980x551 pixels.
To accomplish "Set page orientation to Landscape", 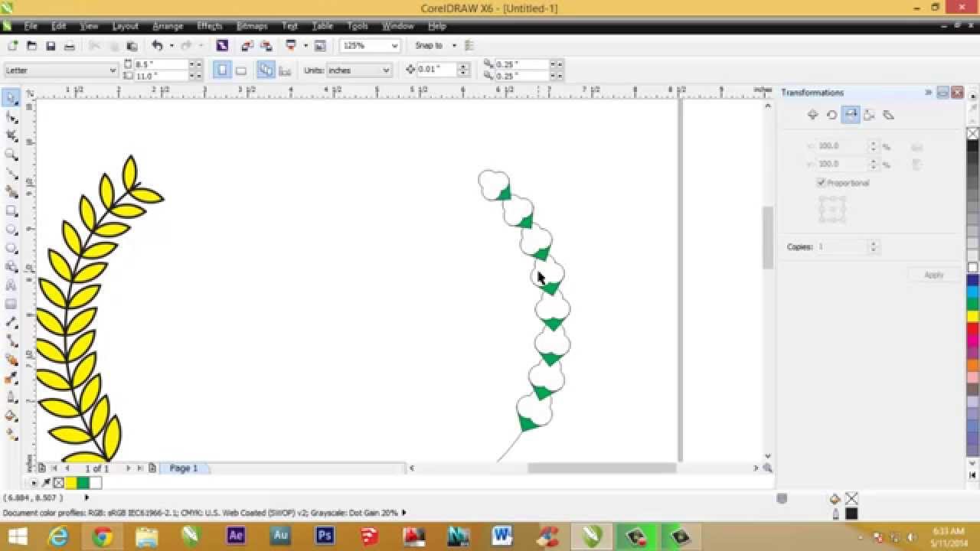I will click(240, 70).
